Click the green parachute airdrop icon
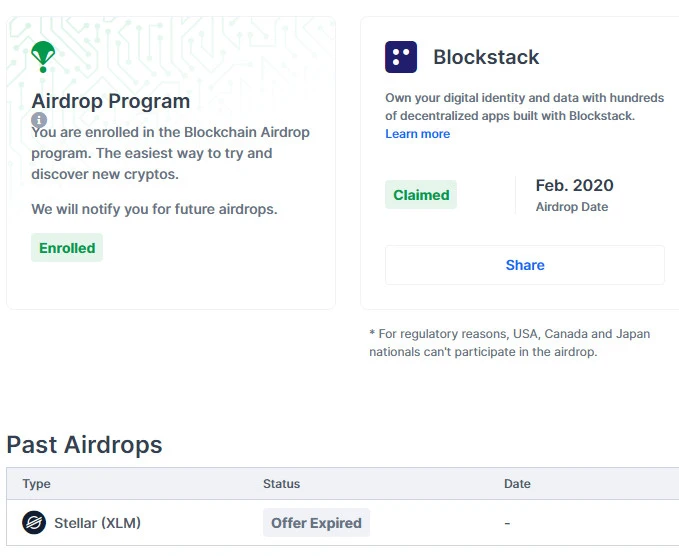 (43, 57)
